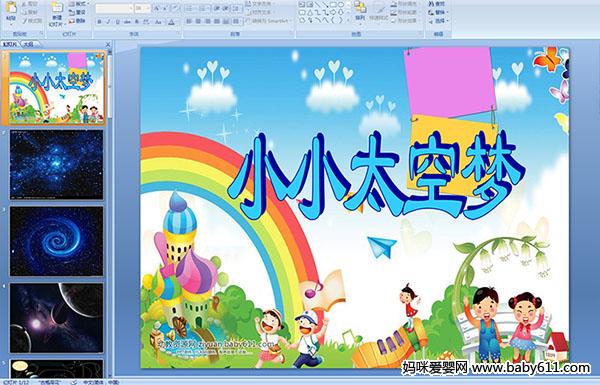600x385 pixels.
Task: Click the font color A icon
Action: click(x=171, y=22)
